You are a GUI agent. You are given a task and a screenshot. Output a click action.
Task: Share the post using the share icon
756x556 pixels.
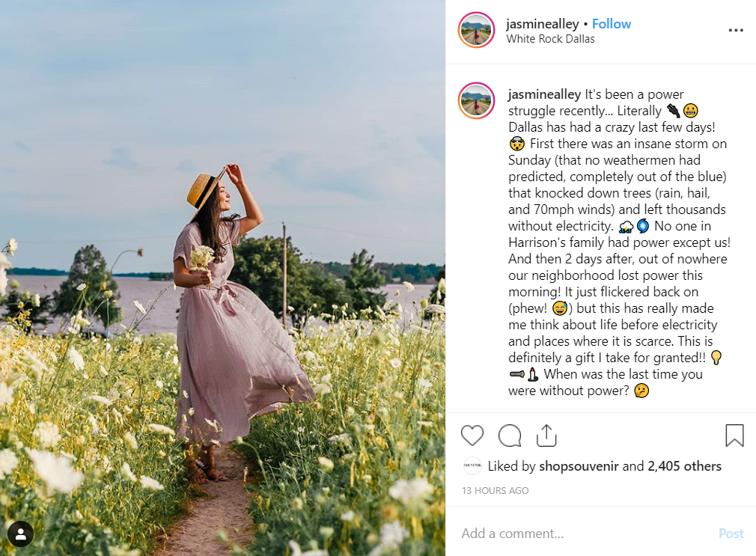coord(546,436)
